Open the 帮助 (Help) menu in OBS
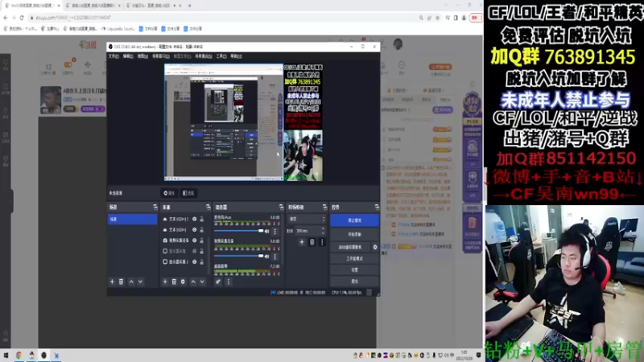The image size is (644, 362). (x=236, y=56)
